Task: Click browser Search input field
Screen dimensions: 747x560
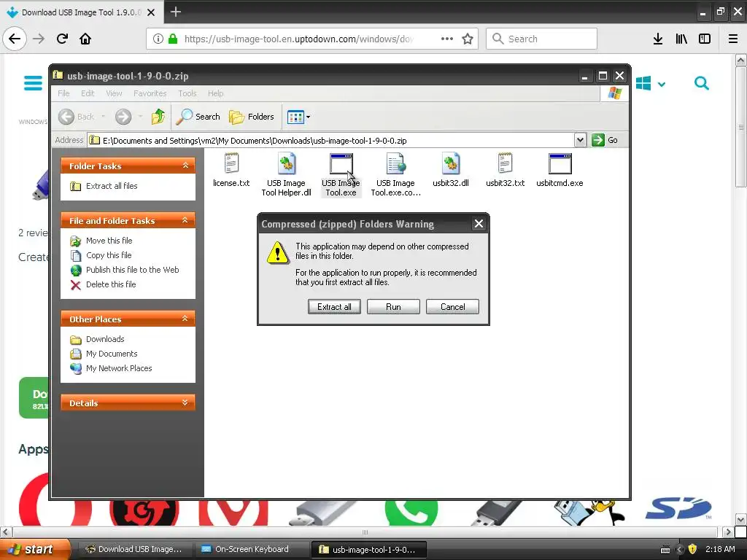Action: click(x=541, y=39)
